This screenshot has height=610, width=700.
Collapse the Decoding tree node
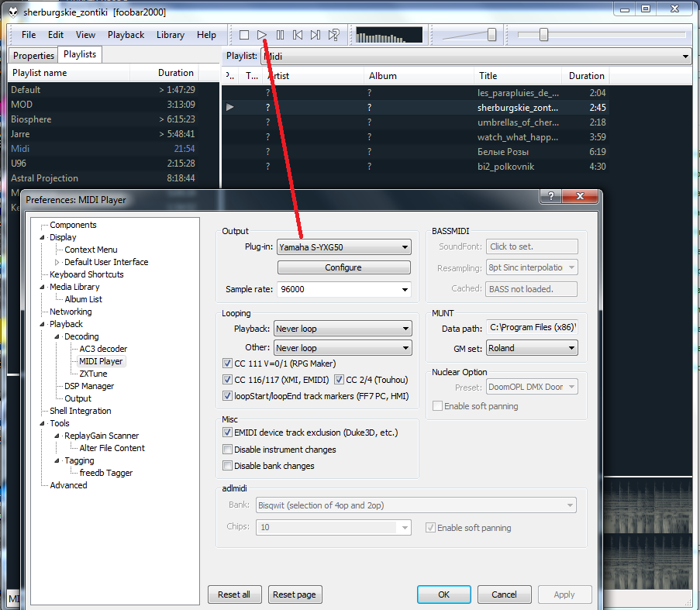pos(57,337)
